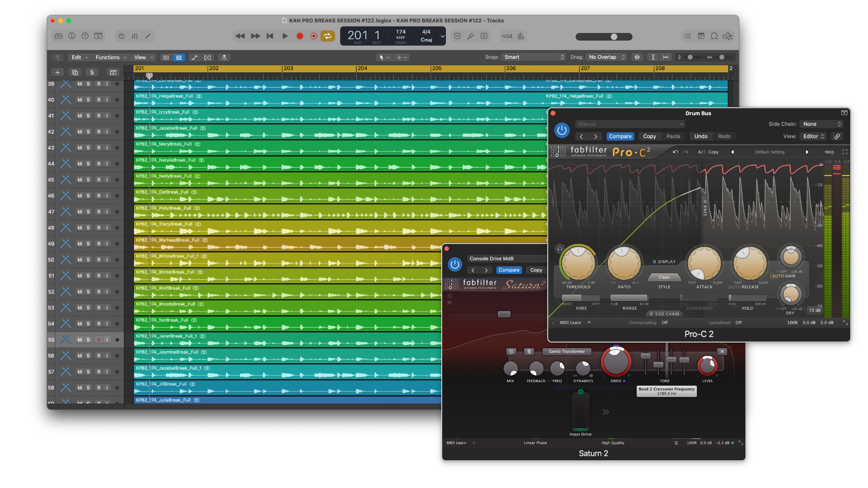Click the Undo button in Drum Bus plugin

coord(701,136)
